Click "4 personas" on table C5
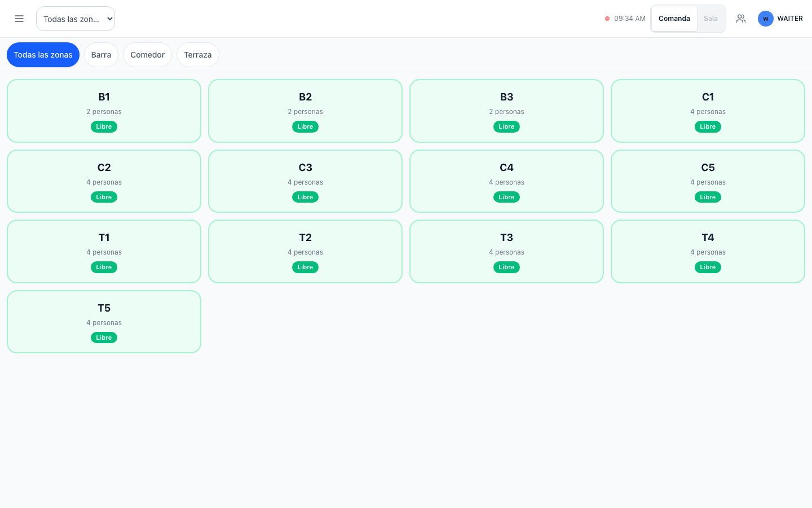Screen dimensions: 812x508 click(x=708, y=182)
